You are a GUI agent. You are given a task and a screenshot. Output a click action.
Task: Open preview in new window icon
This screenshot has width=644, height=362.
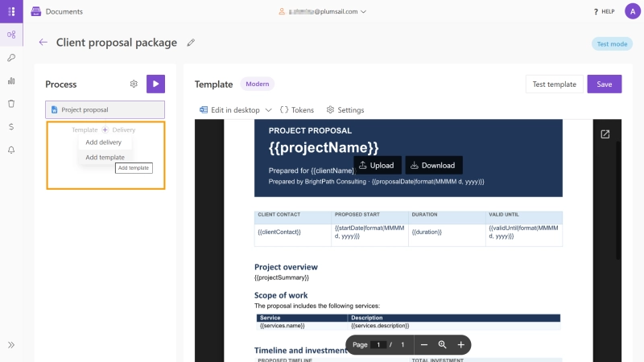[605, 134]
